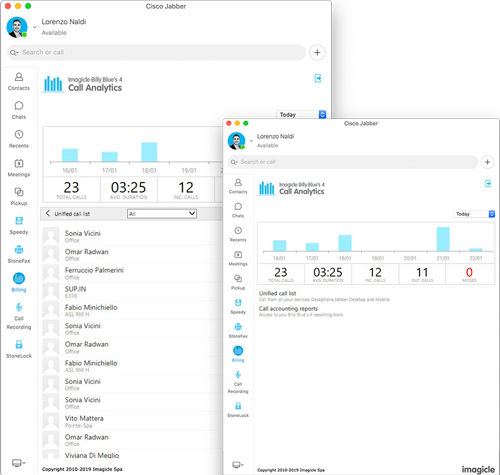The height and width of the screenshot is (475, 500).
Task: Click the logout icon in the front window
Action: click(x=488, y=183)
